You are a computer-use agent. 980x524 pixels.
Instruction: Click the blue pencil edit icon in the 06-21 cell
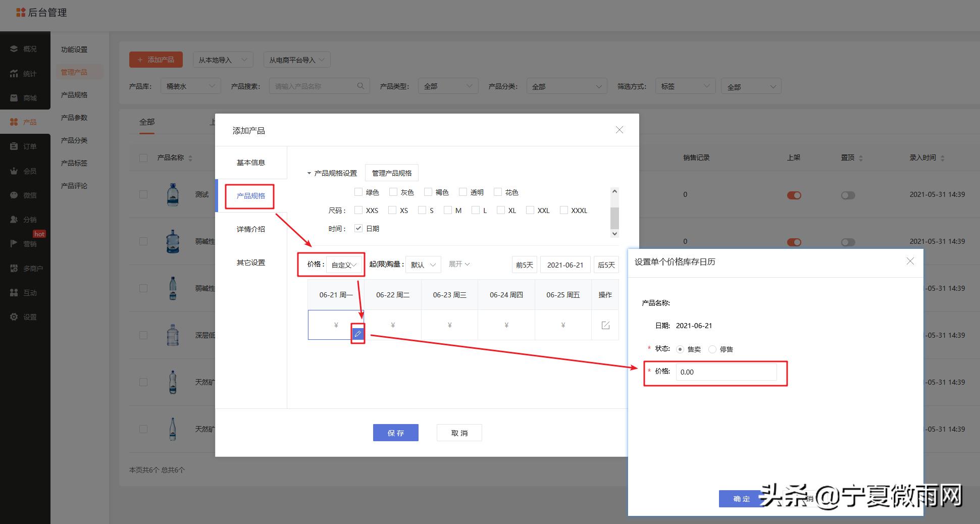click(x=357, y=334)
